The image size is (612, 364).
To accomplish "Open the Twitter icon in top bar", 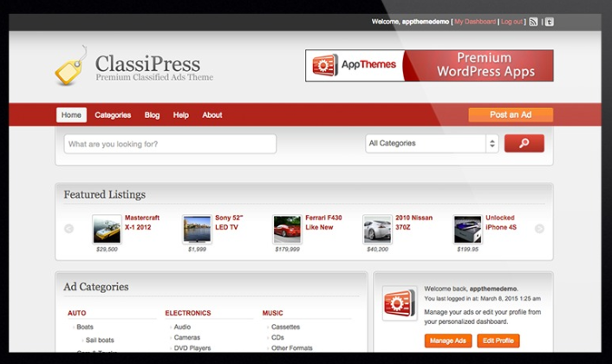I will pos(550,22).
